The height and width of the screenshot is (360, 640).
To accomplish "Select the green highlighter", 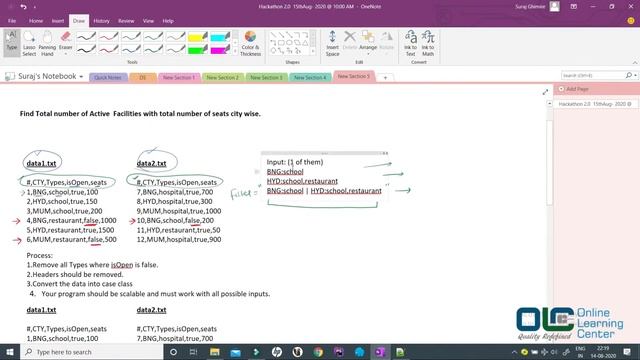I will click(x=198, y=50).
